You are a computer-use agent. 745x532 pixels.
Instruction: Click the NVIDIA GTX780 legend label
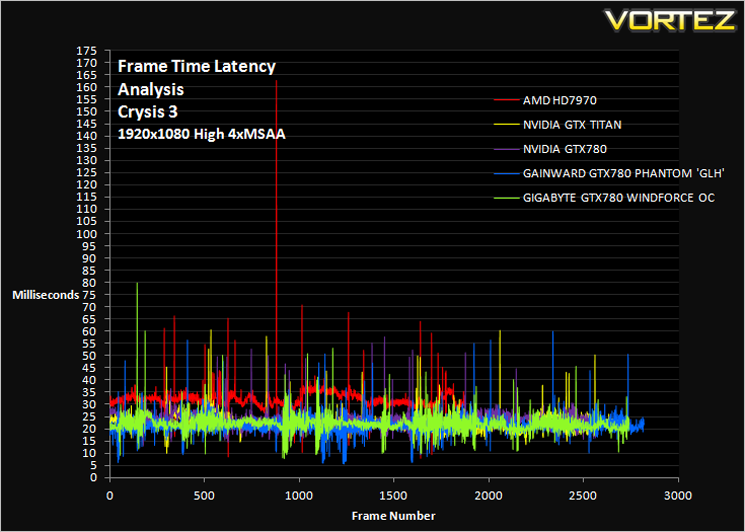coord(565,149)
